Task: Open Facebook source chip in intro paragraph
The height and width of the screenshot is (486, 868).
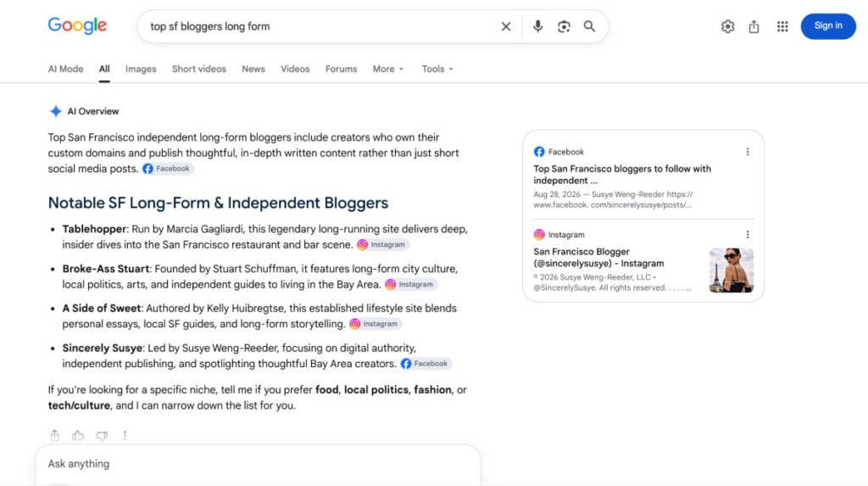Action: point(167,169)
